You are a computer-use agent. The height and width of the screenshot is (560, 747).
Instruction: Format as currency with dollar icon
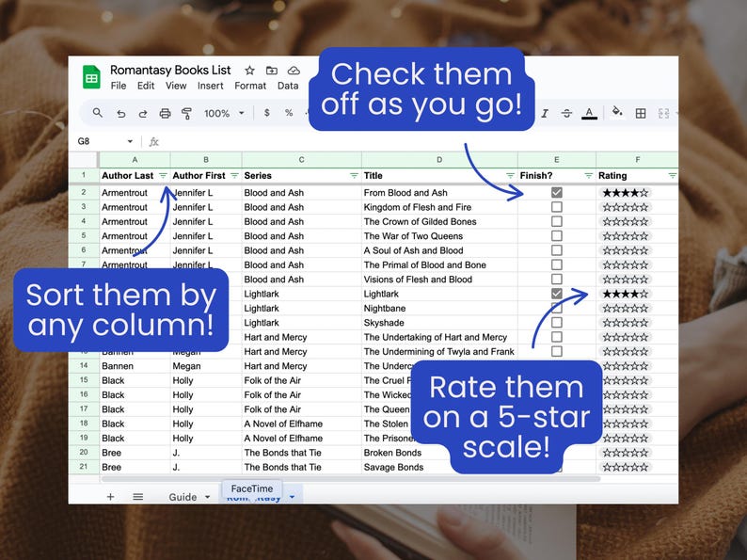pos(267,113)
